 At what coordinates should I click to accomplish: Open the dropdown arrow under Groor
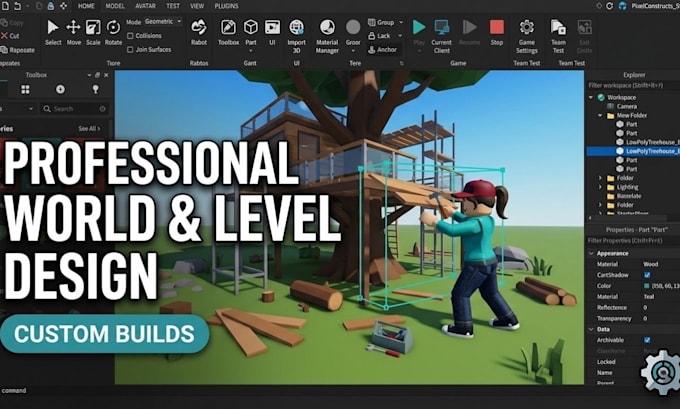coord(353,51)
